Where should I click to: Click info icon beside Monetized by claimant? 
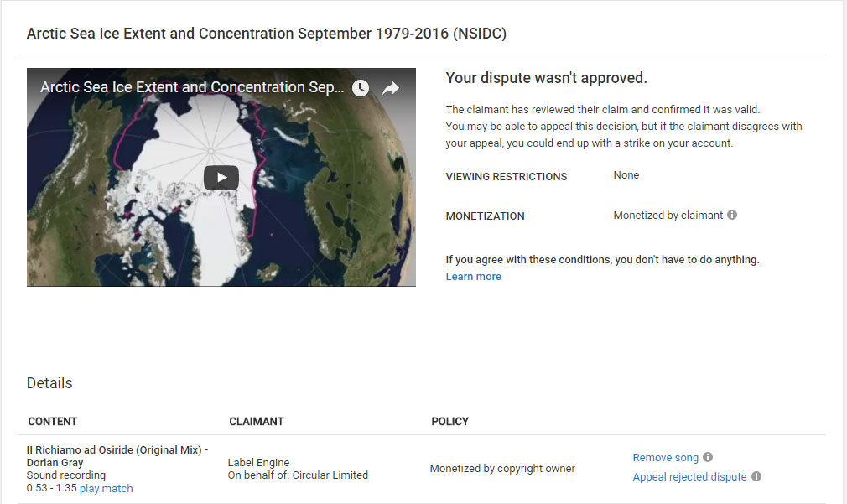(732, 215)
